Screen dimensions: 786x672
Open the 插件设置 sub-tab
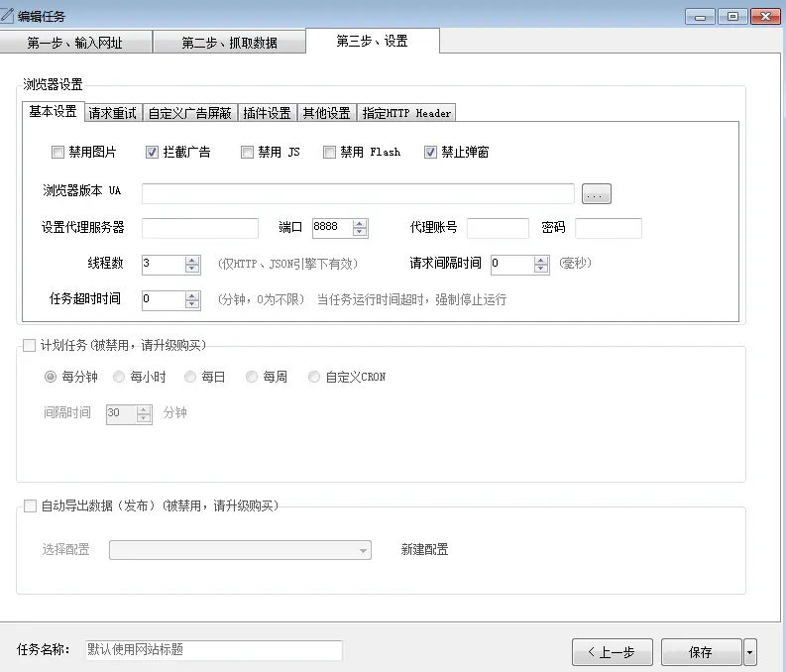(x=268, y=113)
